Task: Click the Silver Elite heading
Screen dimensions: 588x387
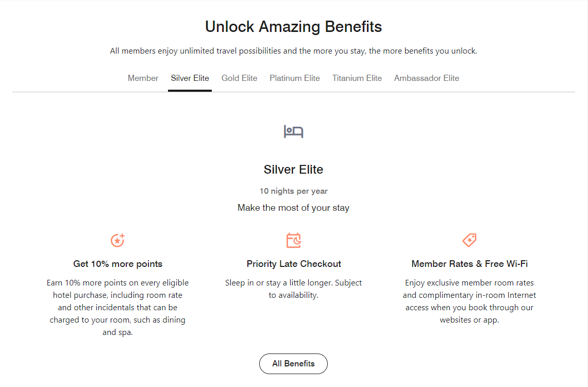Action: (293, 169)
